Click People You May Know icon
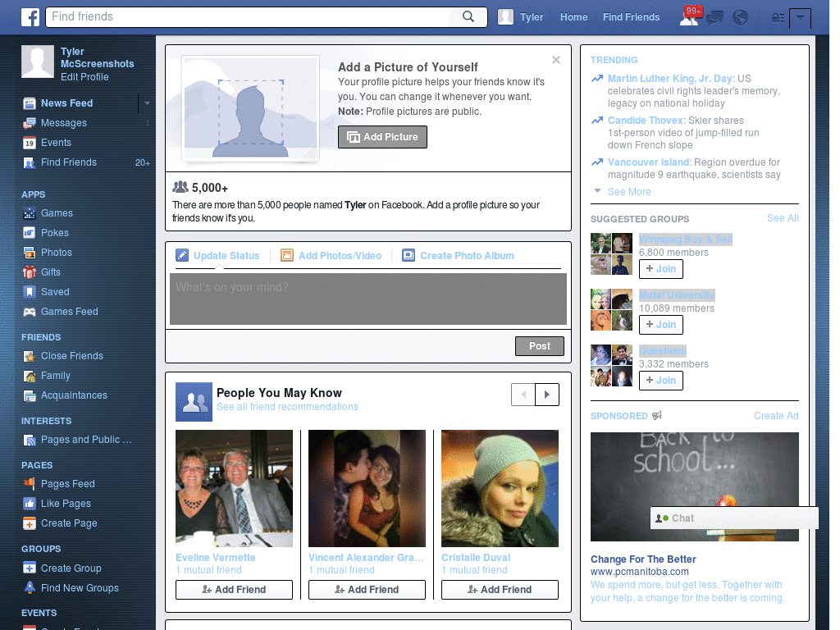The image size is (840, 630). click(x=194, y=402)
